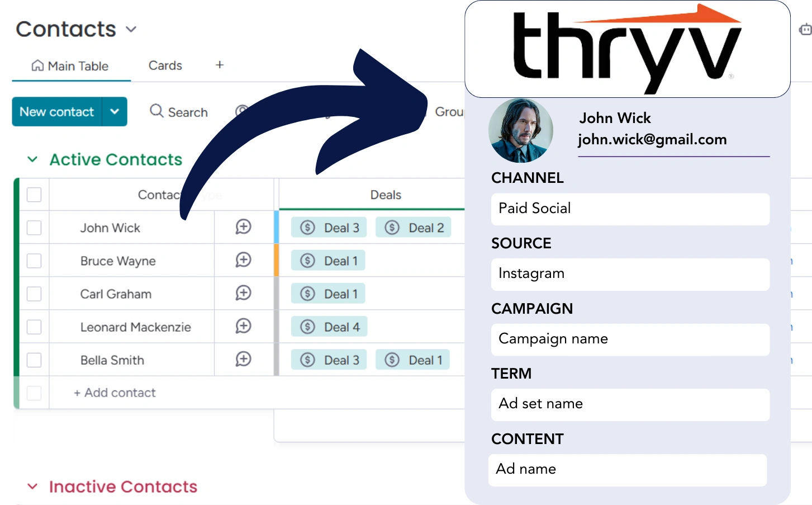
Task: Click + Add contact row
Action: click(x=115, y=393)
